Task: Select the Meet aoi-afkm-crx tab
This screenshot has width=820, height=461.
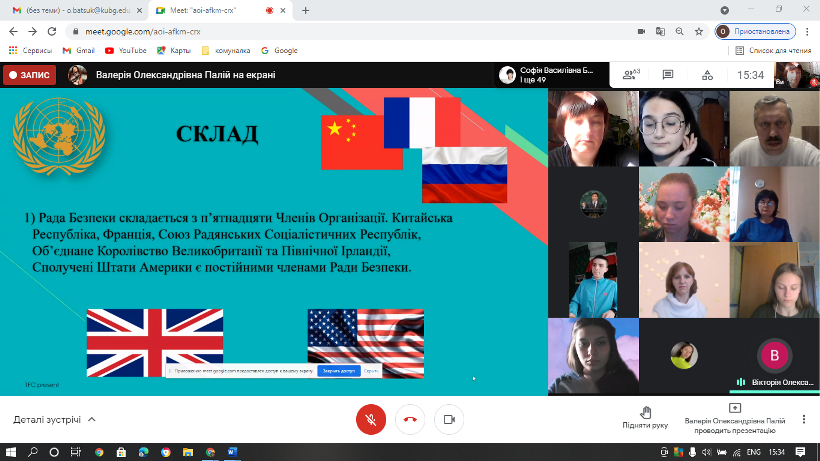Action: [x=220, y=10]
